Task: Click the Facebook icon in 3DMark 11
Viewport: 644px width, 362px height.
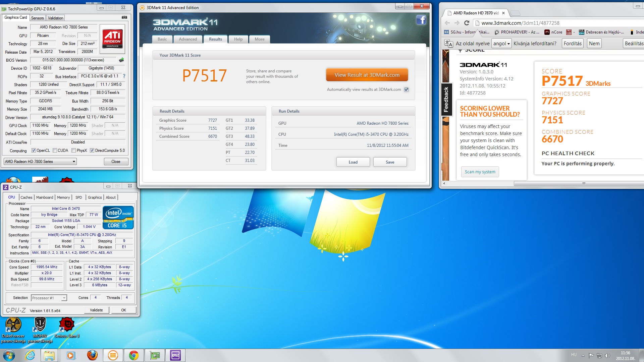Action: 421,20
